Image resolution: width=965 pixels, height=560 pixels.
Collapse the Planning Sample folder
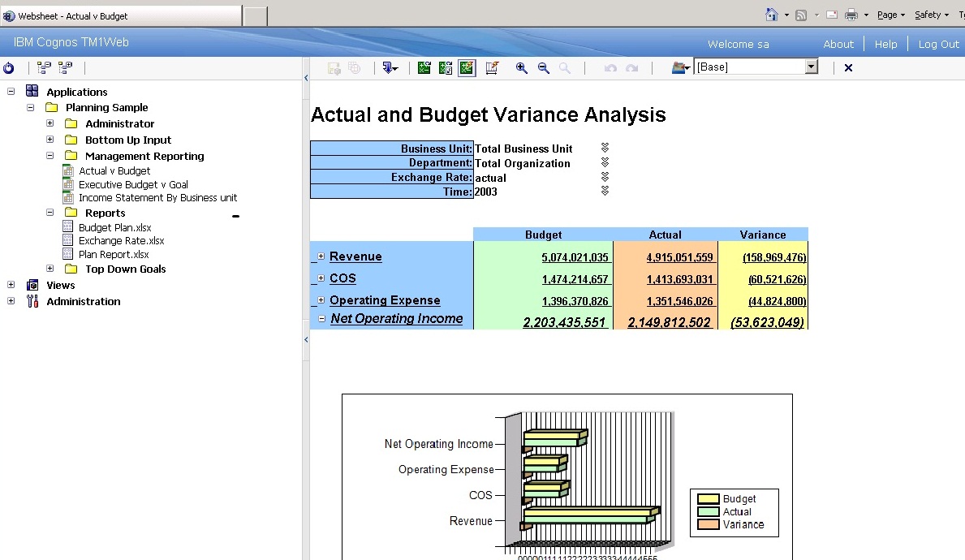pos(30,107)
